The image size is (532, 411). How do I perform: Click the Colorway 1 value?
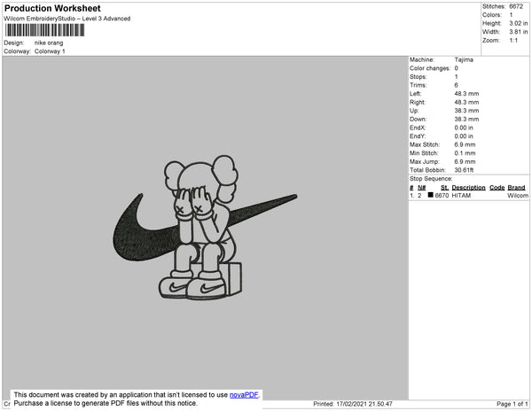(x=50, y=51)
